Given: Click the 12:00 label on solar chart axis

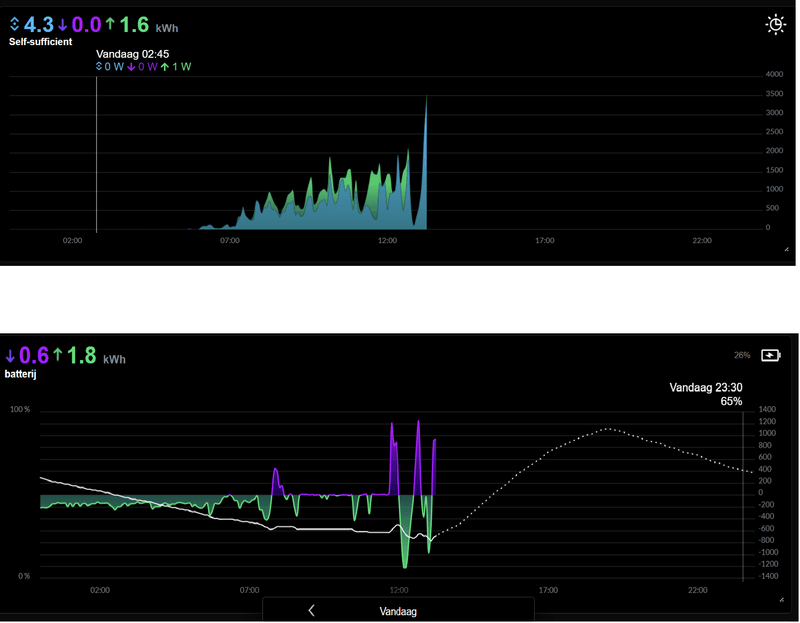Looking at the screenshot, I should pyautogui.click(x=387, y=241).
